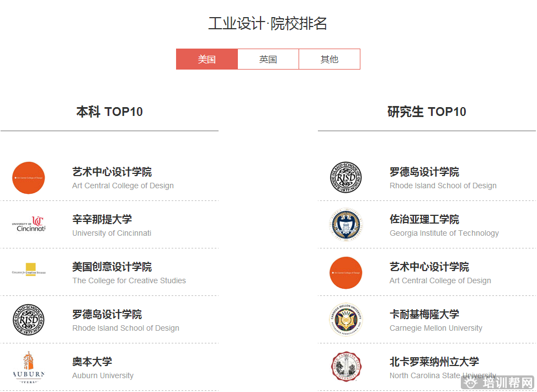Click 'Georgia Institute of Technology' text

[x=444, y=234]
